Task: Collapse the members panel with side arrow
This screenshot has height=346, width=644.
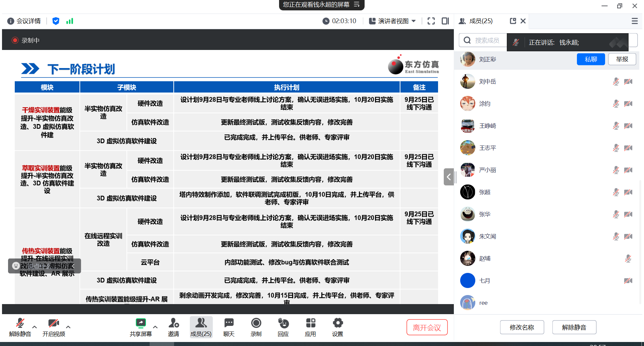Action: click(448, 177)
